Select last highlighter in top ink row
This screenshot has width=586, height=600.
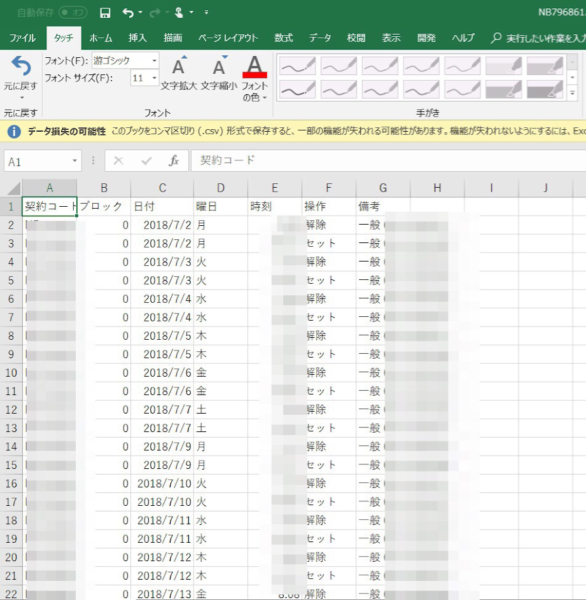coord(545,66)
